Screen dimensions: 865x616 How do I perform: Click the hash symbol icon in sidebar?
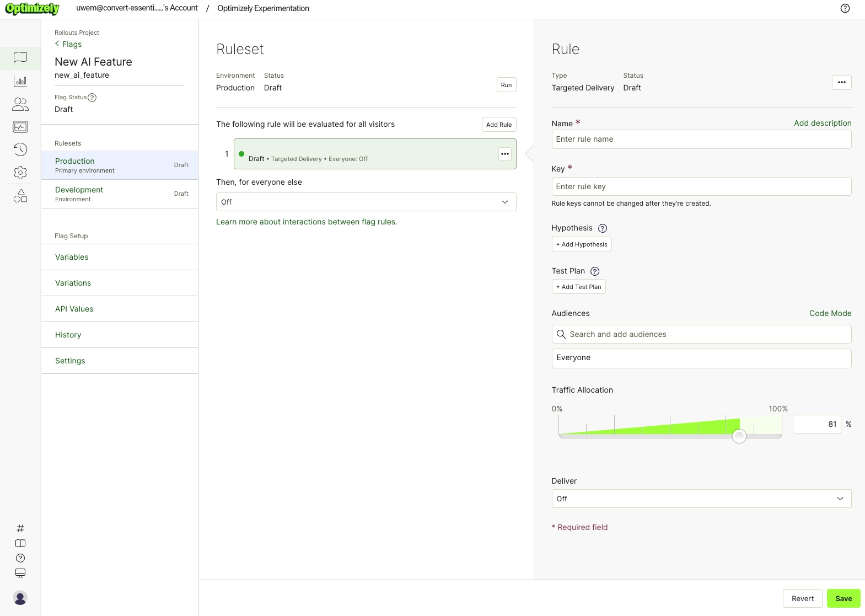pyautogui.click(x=20, y=528)
